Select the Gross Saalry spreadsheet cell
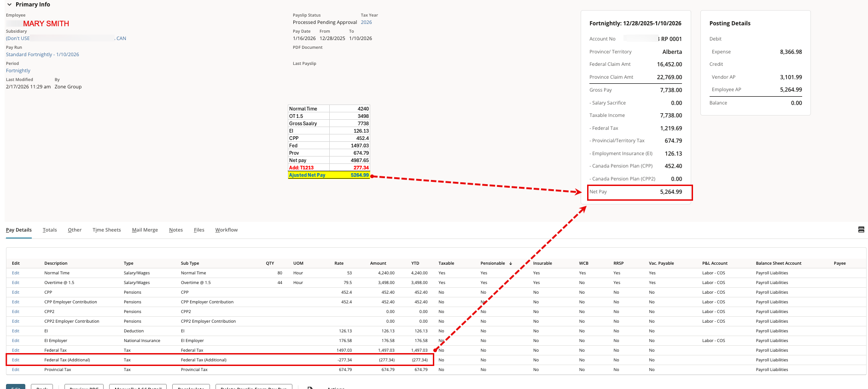868x389 pixels. pyautogui.click(x=309, y=123)
